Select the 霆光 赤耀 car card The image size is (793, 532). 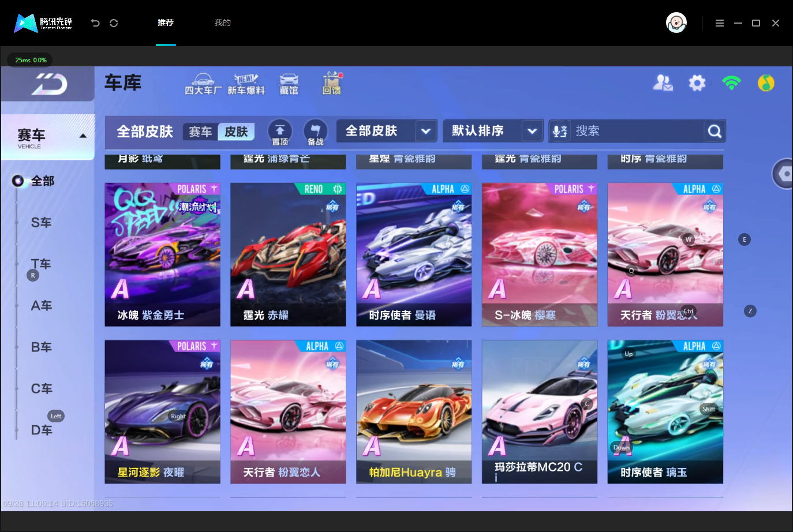(288, 254)
